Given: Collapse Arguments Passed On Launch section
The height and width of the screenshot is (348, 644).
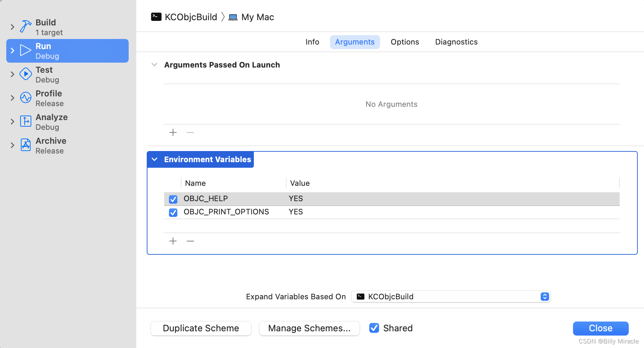Looking at the screenshot, I should 155,65.
